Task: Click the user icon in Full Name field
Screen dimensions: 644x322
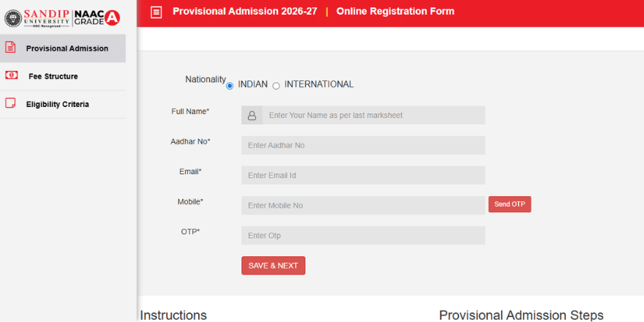Action: 252,115
